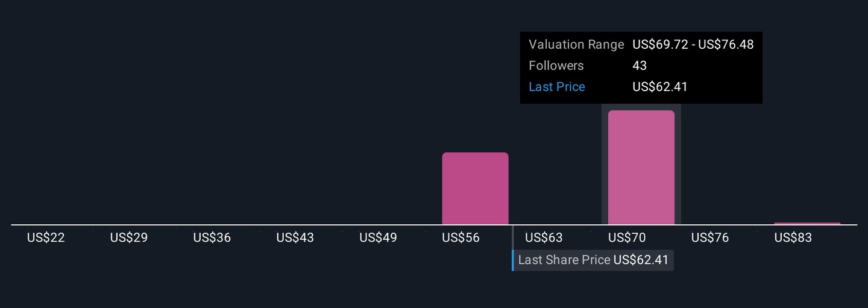
Task: Click the US$43 axis label
Action: (295, 237)
